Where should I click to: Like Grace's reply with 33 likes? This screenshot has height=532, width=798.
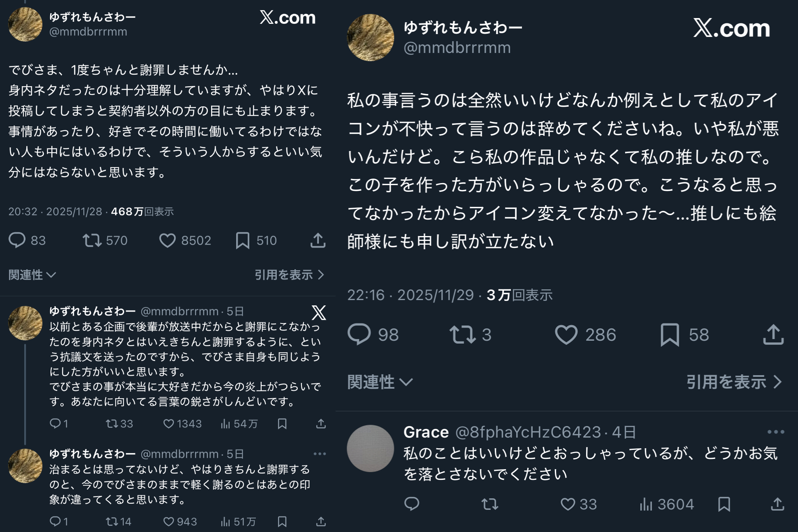[568, 504]
